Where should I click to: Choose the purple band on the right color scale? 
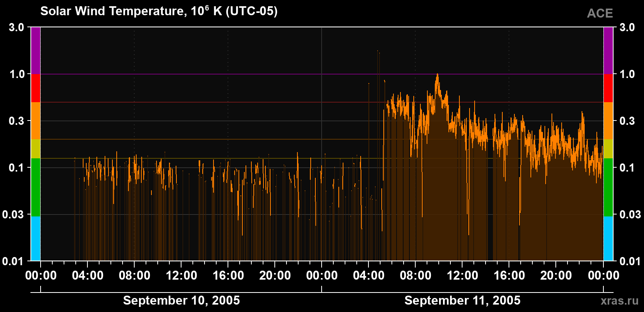[608, 51]
